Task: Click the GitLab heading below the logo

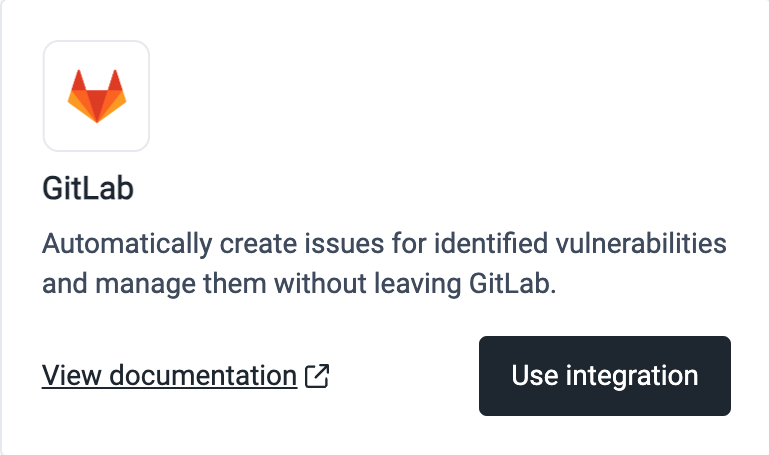Action: [88, 189]
